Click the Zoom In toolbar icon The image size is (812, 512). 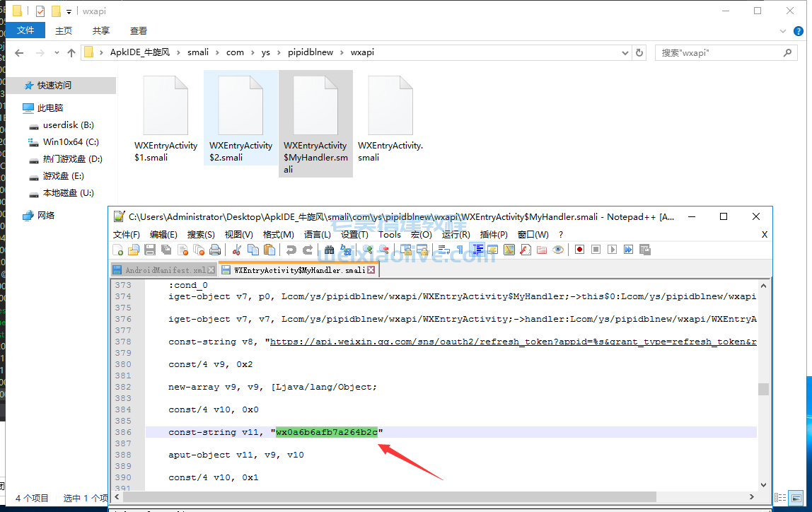tap(368, 250)
